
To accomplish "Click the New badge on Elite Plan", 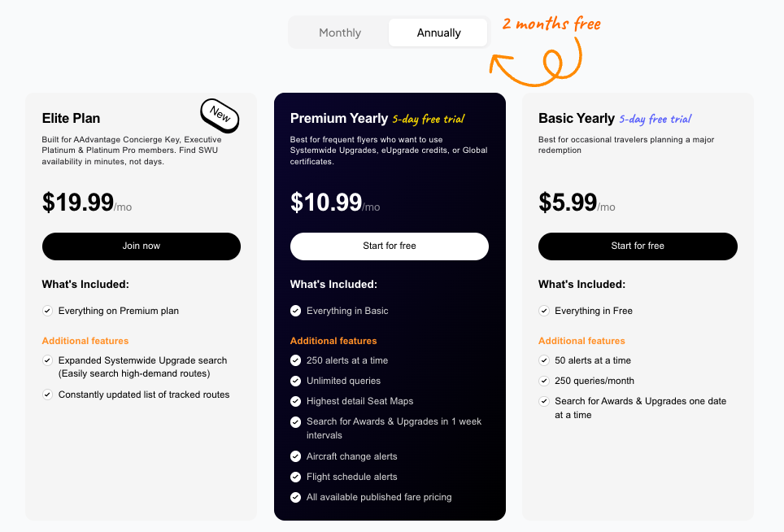I will pyautogui.click(x=219, y=116).
